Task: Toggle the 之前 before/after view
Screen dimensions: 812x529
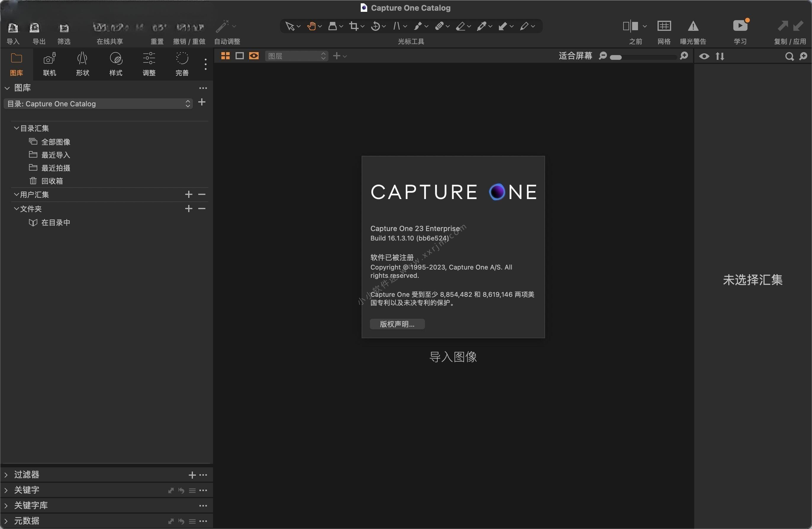Action: click(631, 26)
